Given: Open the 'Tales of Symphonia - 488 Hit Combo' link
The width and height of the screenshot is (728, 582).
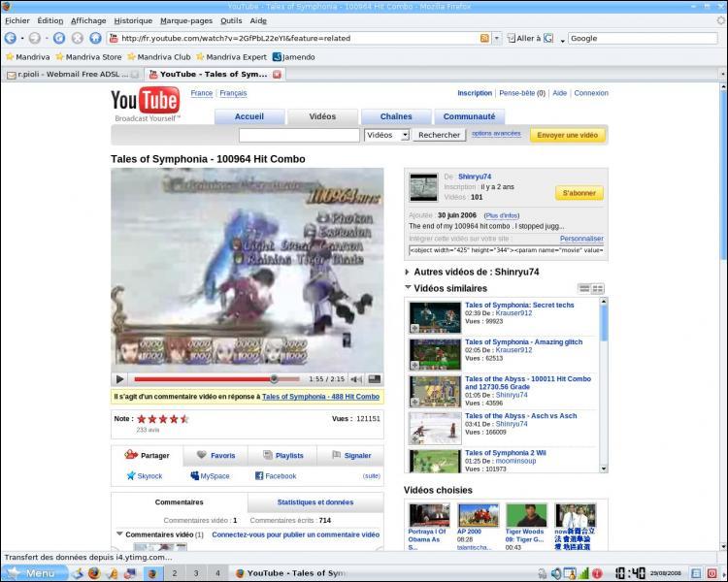Looking at the screenshot, I should click(x=321, y=397).
